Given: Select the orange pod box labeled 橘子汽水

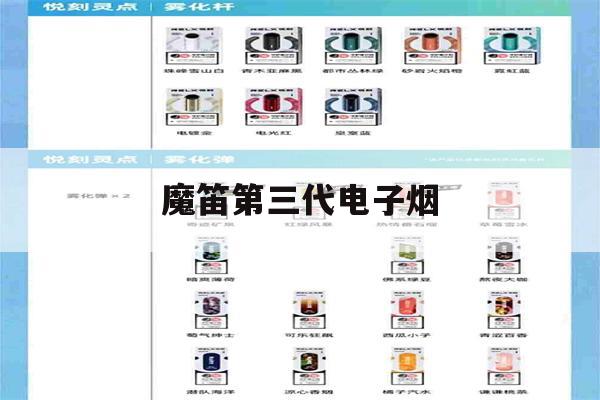Looking at the screenshot, I should pos(407,367).
